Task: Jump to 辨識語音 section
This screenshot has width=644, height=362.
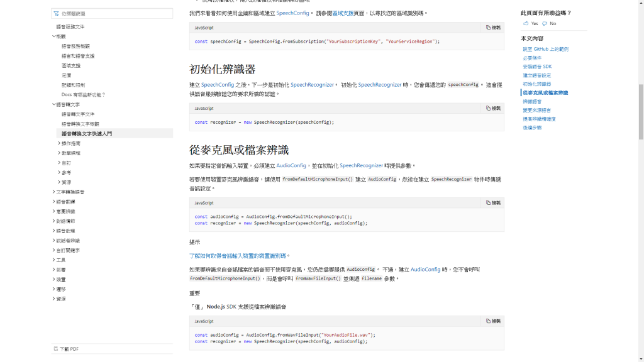Action: point(532,101)
